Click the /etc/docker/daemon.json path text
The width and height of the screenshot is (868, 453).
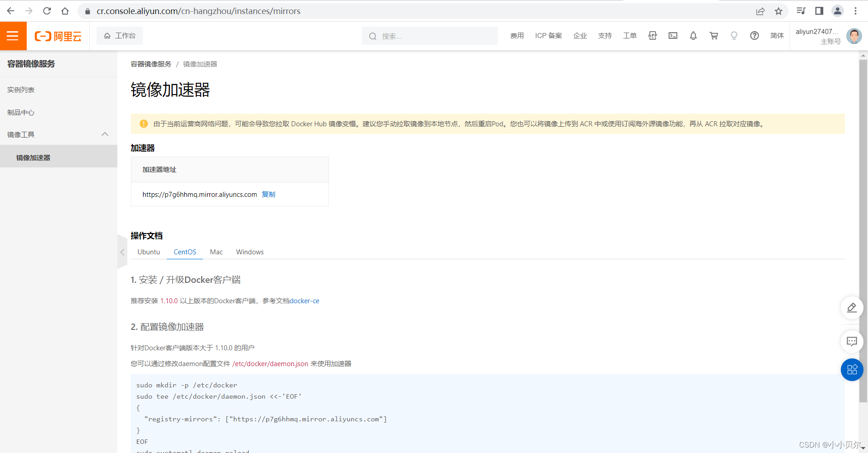(x=270, y=364)
